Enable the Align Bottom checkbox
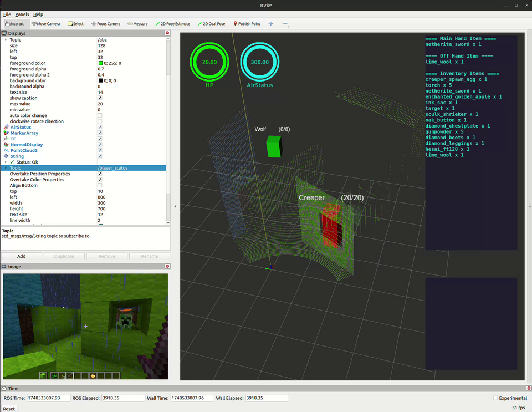Image resolution: width=532 pixels, height=412 pixels. pyautogui.click(x=100, y=185)
